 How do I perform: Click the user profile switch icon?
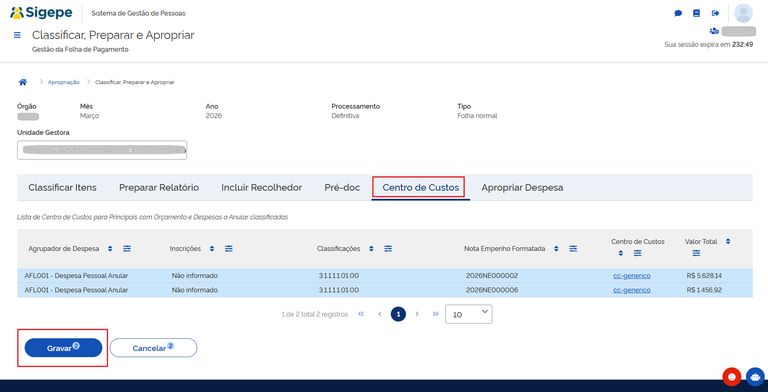coord(714,31)
